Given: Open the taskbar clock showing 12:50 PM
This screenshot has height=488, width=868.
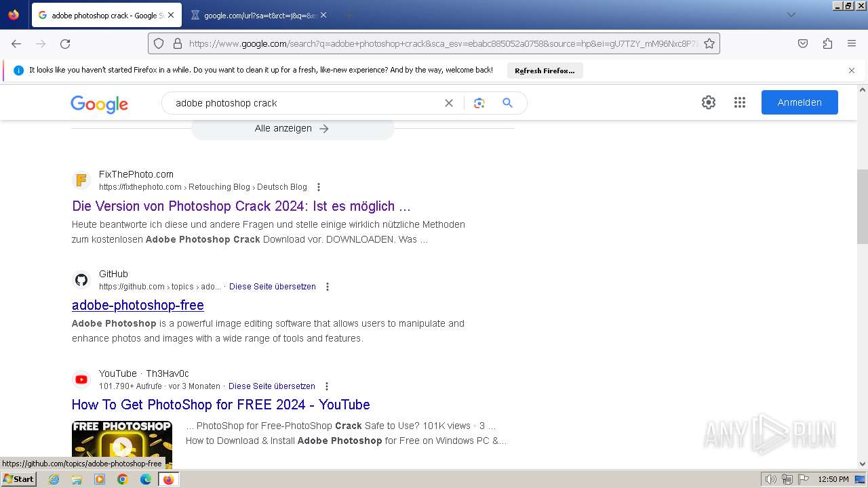Looking at the screenshot, I should (x=833, y=479).
